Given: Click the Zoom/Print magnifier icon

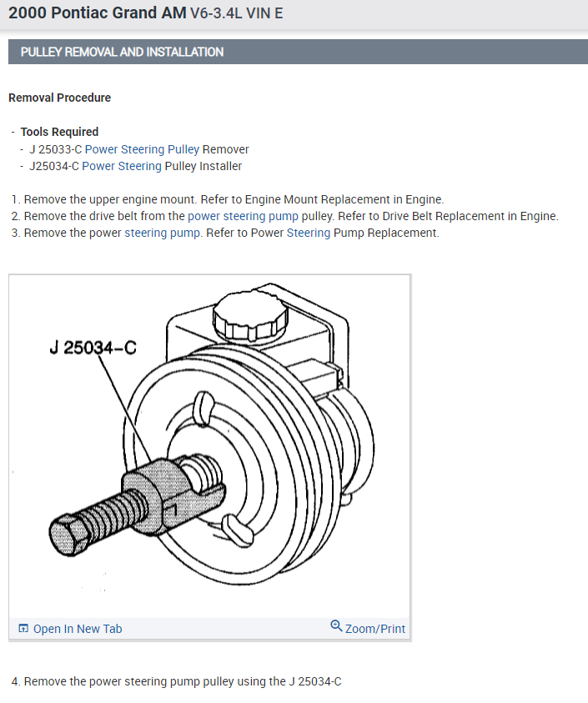Looking at the screenshot, I should (336, 626).
